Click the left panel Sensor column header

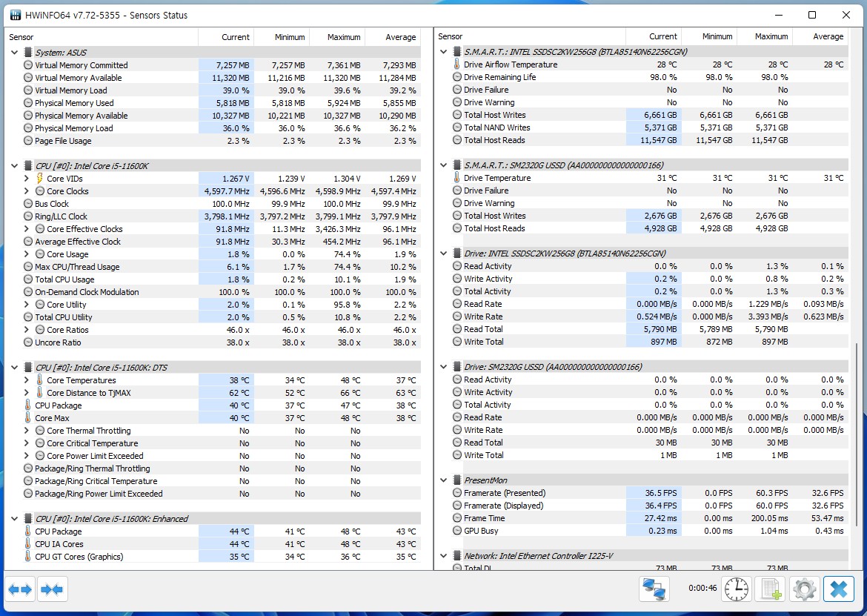pos(102,37)
